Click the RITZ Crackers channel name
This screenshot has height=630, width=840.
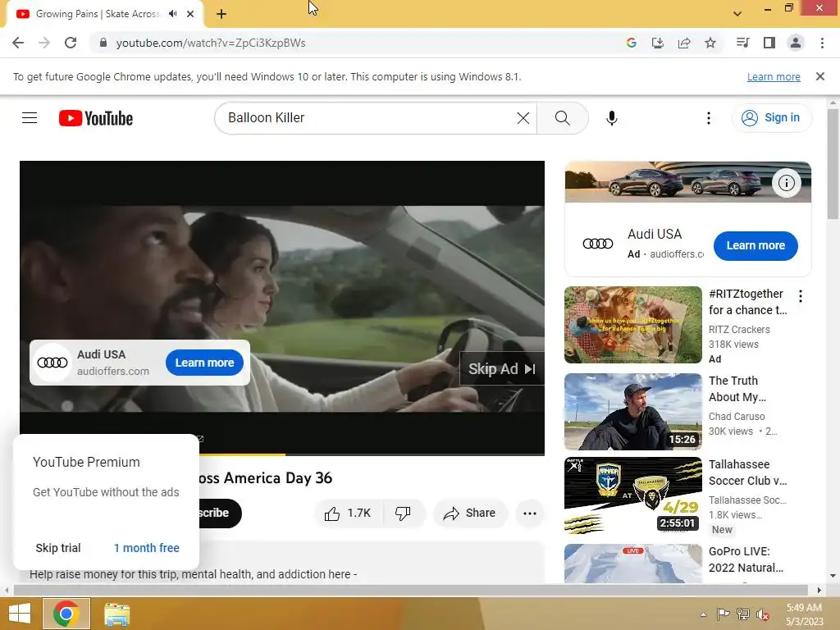coord(739,330)
